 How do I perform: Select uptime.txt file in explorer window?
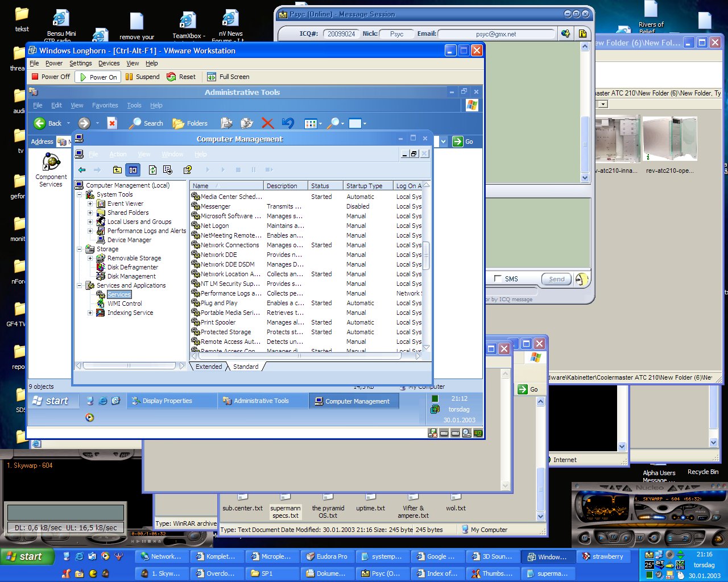pyautogui.click(x=370, y=504)
